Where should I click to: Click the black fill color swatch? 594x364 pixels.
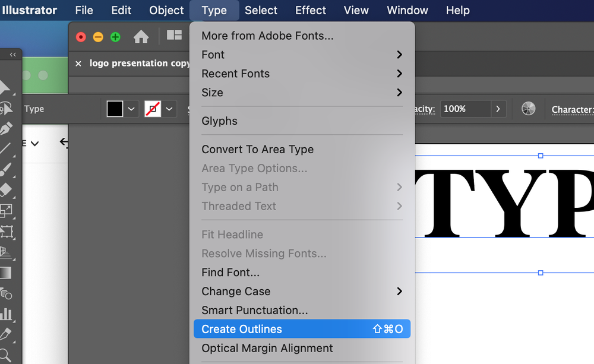[115, 109]
